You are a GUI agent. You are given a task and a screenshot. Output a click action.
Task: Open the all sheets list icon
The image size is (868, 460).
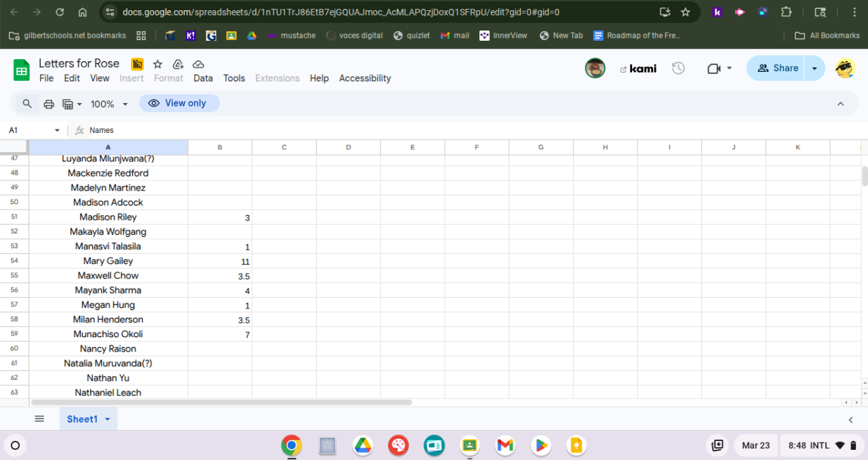(39, 419)
